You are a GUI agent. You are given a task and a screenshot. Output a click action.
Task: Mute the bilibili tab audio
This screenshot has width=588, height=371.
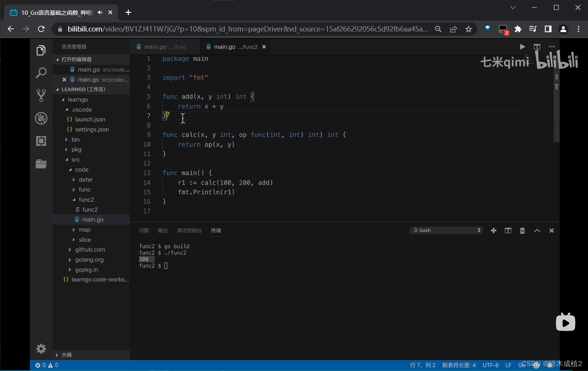coord(100,13)
